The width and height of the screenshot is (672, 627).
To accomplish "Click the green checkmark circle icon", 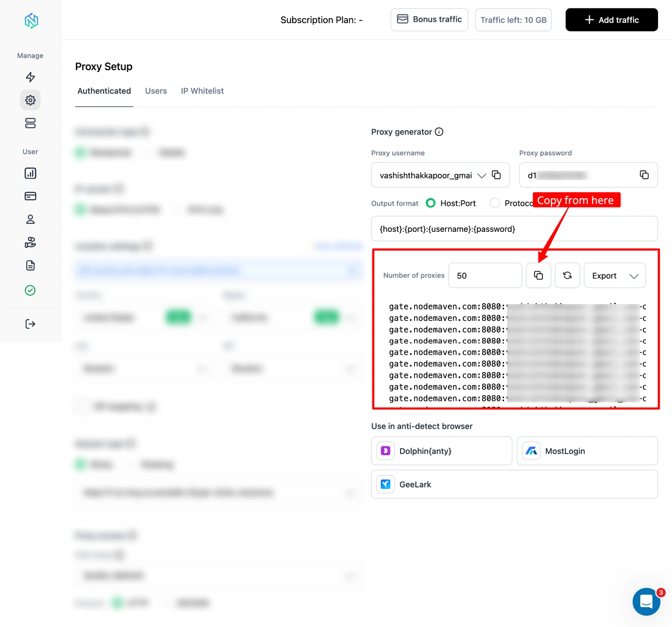I will click(x=30, y=290).
